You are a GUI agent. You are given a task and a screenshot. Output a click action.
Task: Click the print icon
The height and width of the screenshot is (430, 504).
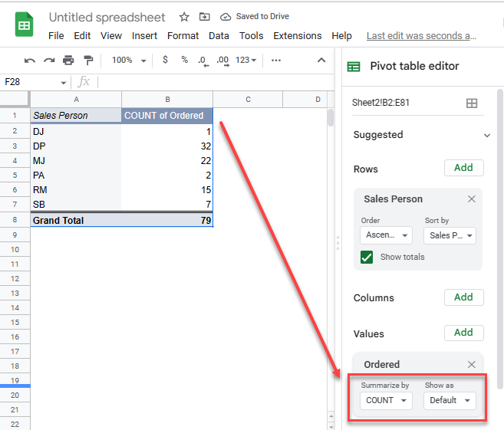point(68,60)
